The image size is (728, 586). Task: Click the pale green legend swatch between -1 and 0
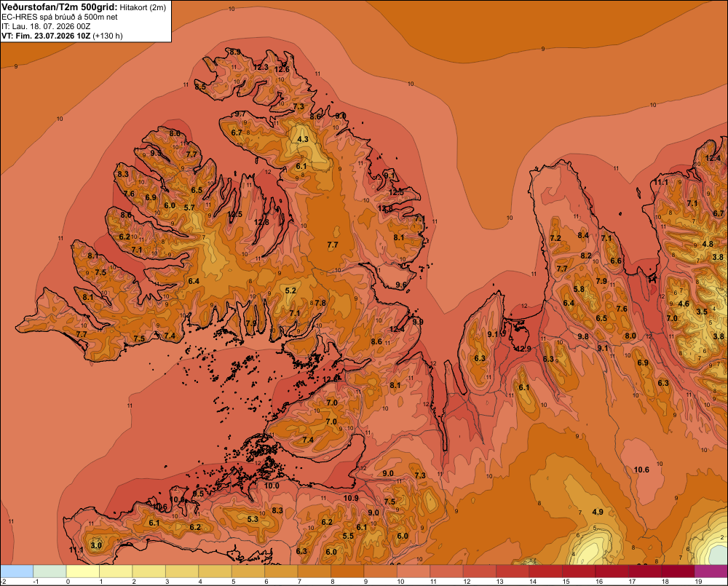coord(50,571)
